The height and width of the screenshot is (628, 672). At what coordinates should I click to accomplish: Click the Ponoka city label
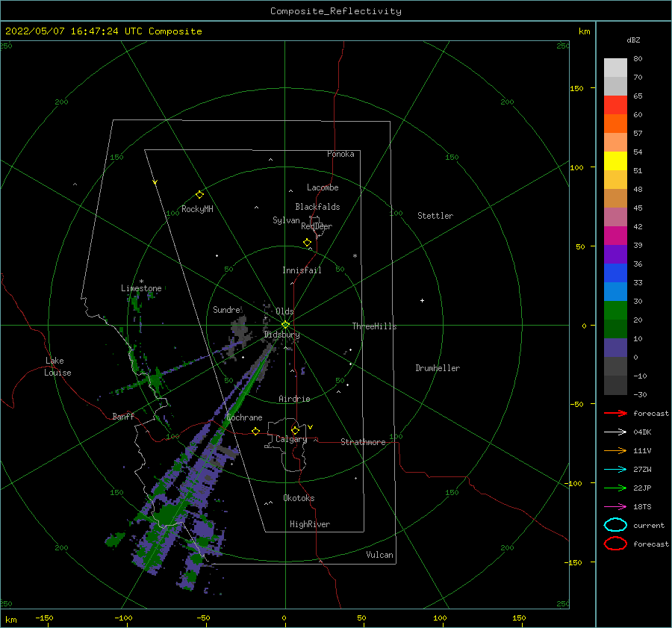click(340, 154)
